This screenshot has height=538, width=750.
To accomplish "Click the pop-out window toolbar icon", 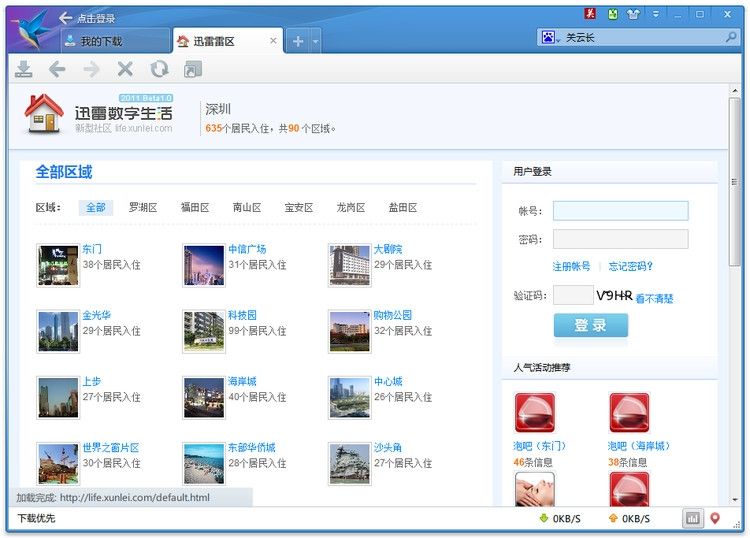I will pos(193,69).
